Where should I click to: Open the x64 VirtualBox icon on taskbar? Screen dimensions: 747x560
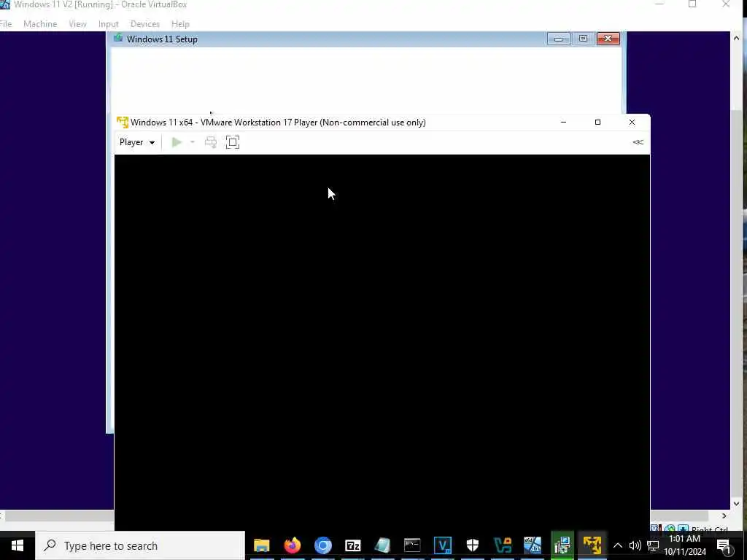[533, 545]
